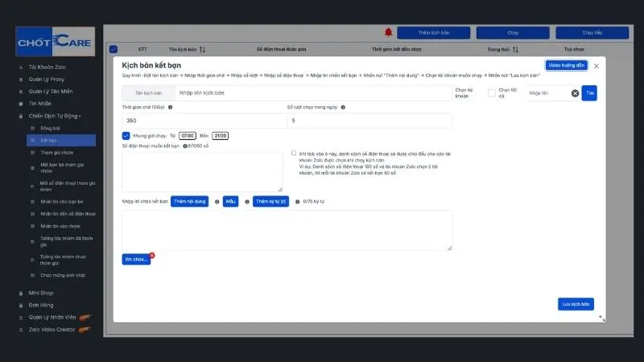Screen dimensions: 644x362
Task: Close the Kịch bản kết bạn dialog
Action: [597, 66]
